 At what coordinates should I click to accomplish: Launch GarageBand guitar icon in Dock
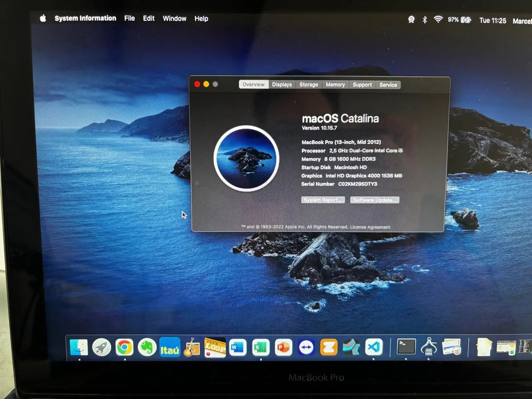pos(192,347)
